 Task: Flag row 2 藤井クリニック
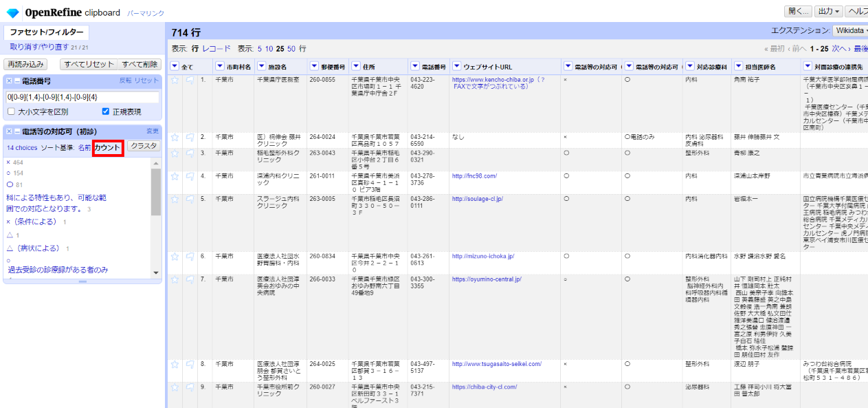click(190, 137)
